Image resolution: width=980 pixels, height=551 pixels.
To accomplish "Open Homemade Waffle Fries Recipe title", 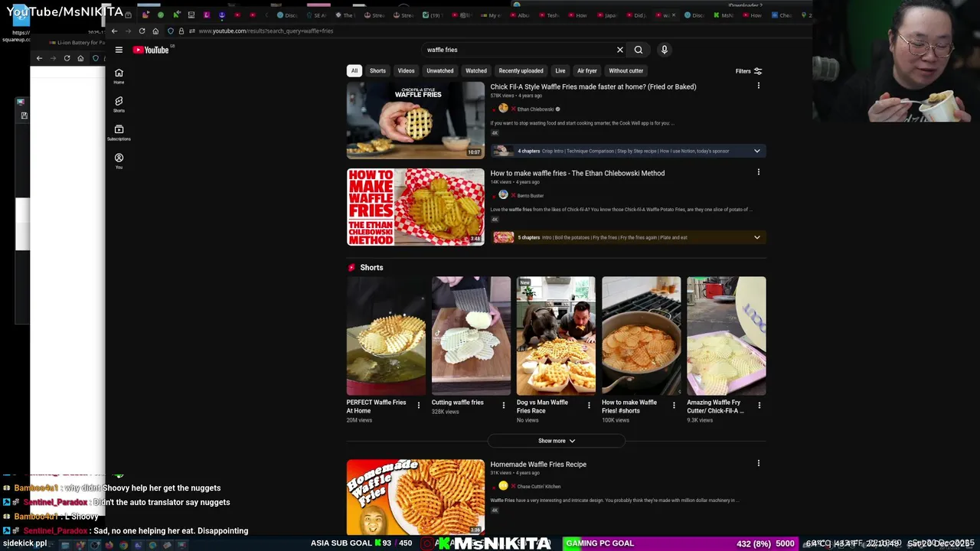I will coord(538,464).
